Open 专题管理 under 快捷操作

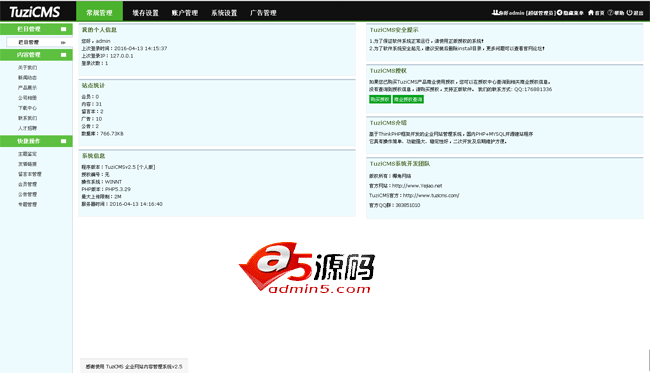[x=27, y=204]
